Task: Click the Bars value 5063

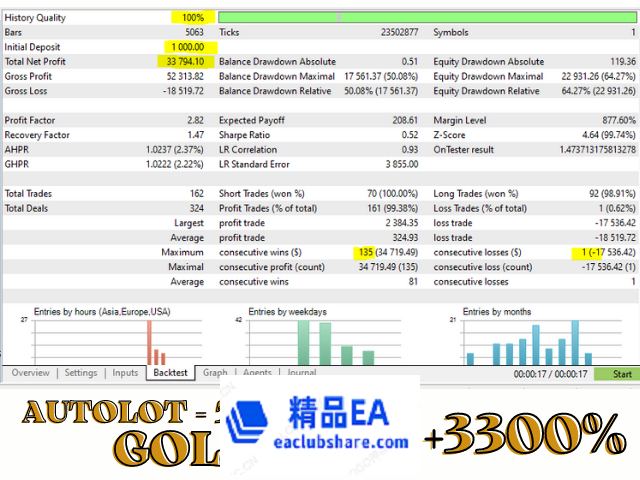Action: [194, 32]
